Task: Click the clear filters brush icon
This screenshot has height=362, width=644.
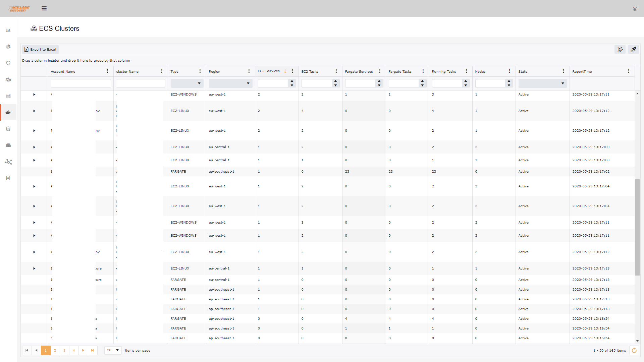Action: tap(634, 49)
